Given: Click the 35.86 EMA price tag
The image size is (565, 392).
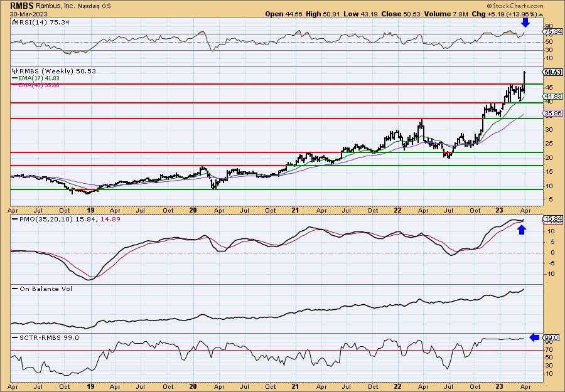Looking at the screenshot, I should click(552, 113).
